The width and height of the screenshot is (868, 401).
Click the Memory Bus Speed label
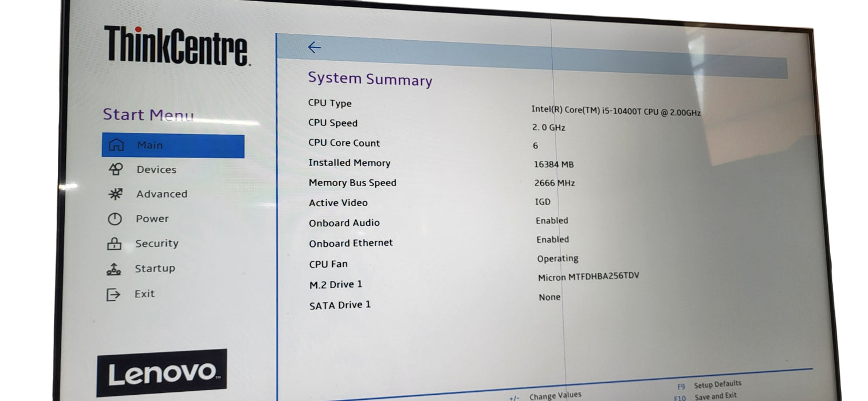[x=352, y=183]
